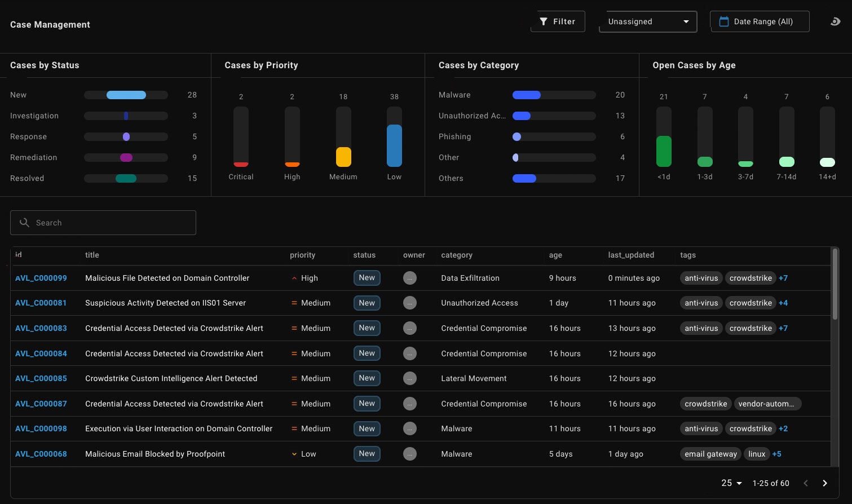Image resolution: width=852 pixels, height=504 pixels.
Task: Expand the +7 tags on AVL_C000099
Action: click(x=783, y=278)
